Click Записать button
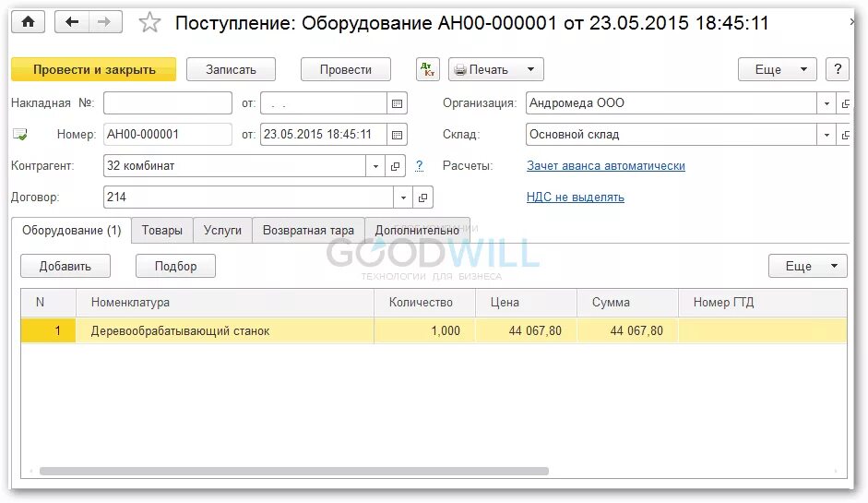Viewport: 868px width, 503px height. (231, 69)
